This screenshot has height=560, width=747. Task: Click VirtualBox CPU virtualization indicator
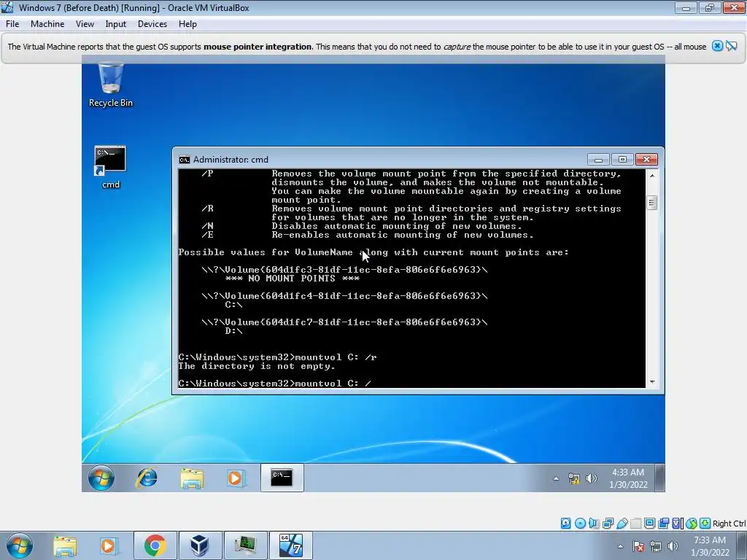tap(677, 524)
